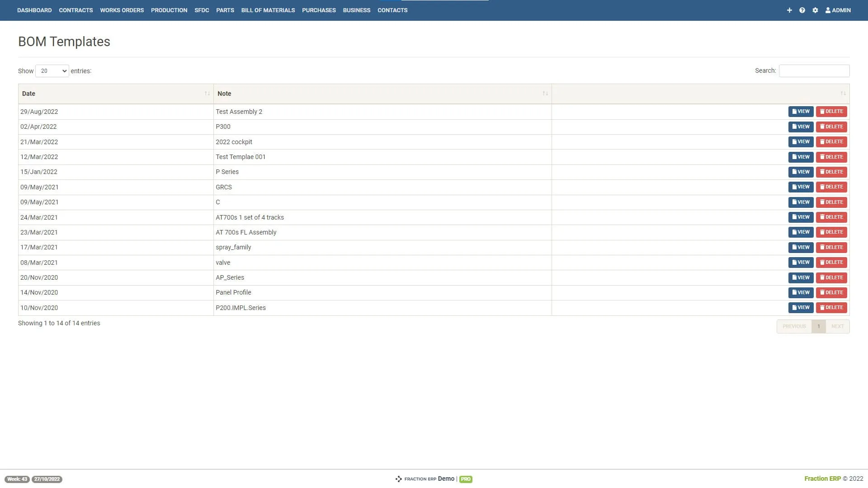Select the PRODUCTION menu item
The height and width of the screenshot is (488, 868).
[169, 10]
